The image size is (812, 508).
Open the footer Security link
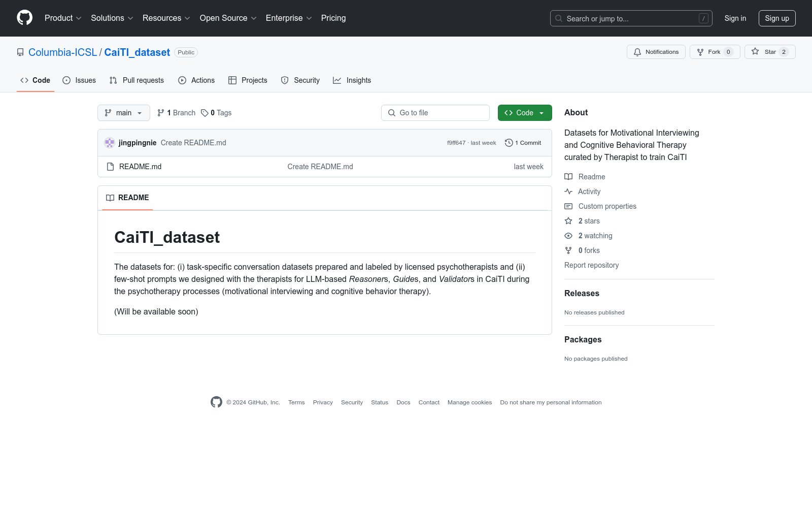coord(352,402)
